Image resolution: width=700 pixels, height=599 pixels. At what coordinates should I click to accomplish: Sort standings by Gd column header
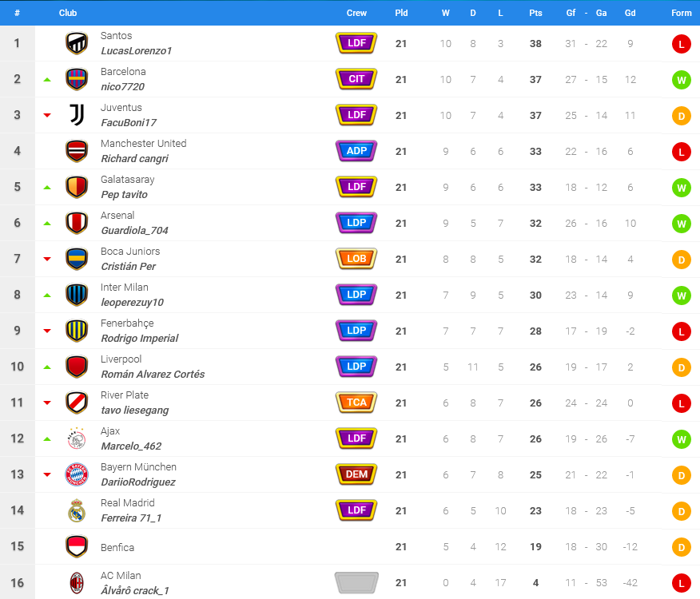tap(630, 13)
